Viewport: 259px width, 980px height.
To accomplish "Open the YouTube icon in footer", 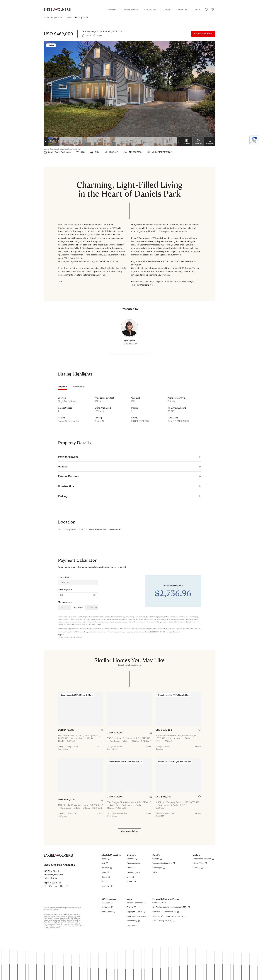I will click(61, 886).
